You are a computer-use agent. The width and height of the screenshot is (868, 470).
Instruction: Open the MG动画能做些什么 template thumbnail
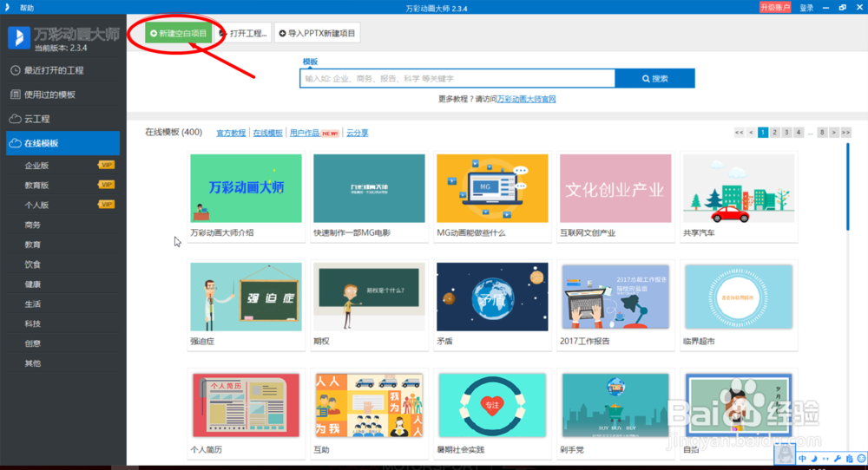492,188
